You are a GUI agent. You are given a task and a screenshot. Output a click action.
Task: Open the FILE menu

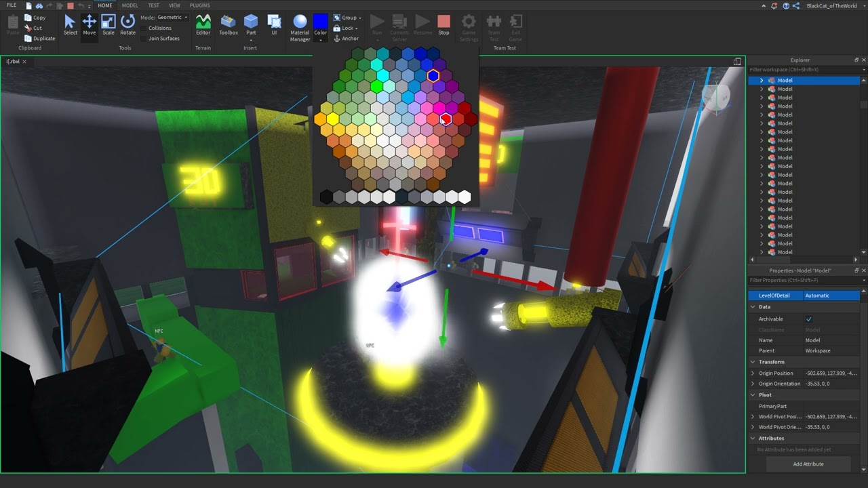12,5
